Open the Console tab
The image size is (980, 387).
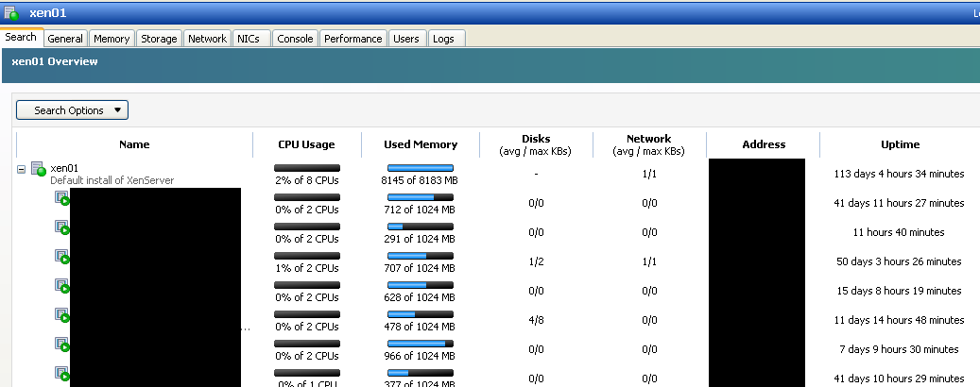click(x=295, y=39)
